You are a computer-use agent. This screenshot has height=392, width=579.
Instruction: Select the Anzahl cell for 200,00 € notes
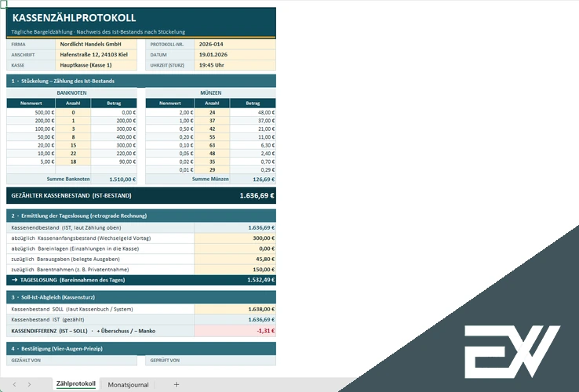pyautogui.click(x=73, y=121)
